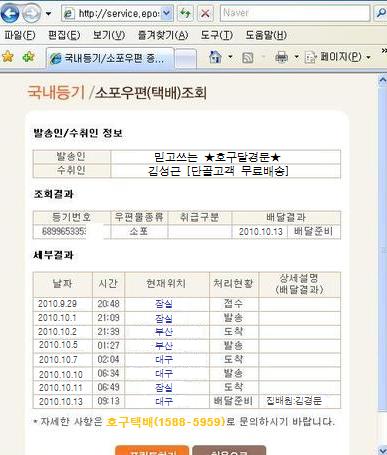Image resolution: width=387 pixels, height=455 pixels.
Task: Click the scrollbar up arrow
Action: coord(383,80)
